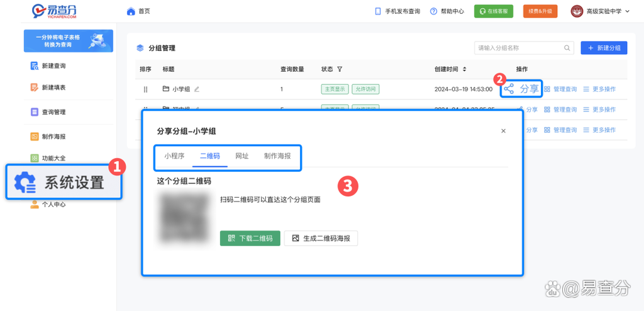Viewport: 644px width, 311px height.
Task: Click 管理查询 in the 小学组 row
Action: click(x=560, y=89)
